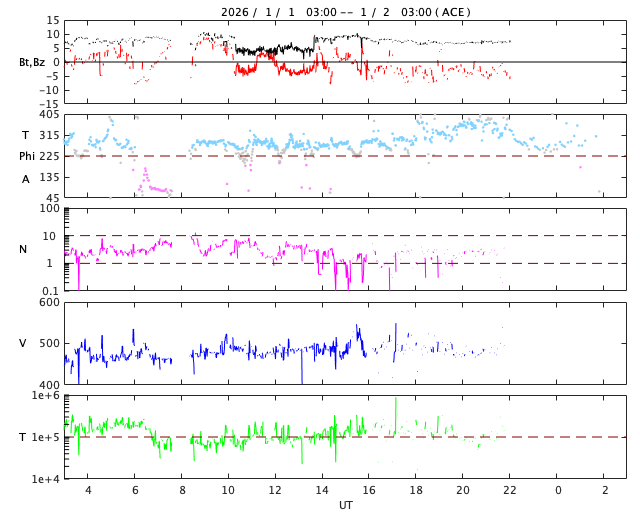Click the 405 tick on angle axis
The image size is (640, 512).
(x=48, y=115)
